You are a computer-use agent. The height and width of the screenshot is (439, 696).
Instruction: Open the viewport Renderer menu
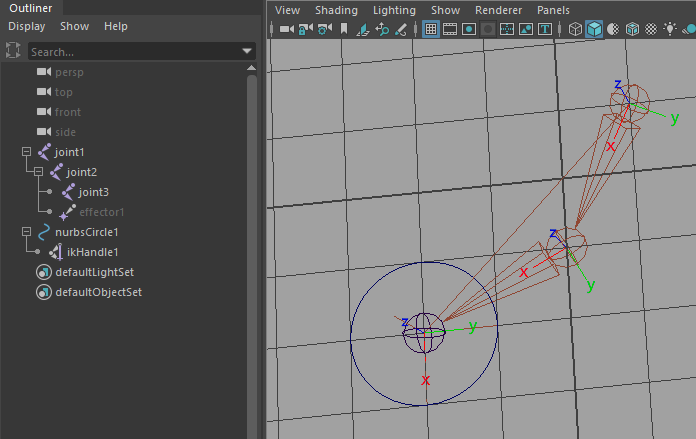coord(498,10)
